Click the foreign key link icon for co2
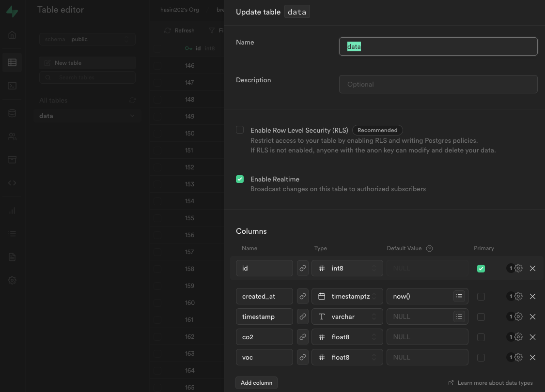 [x=303, y=337]
